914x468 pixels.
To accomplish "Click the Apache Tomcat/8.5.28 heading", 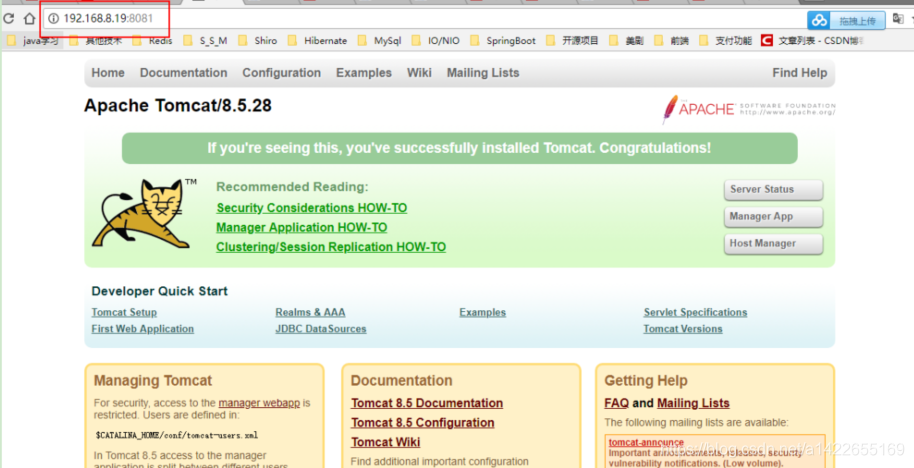I will (178, 105).
